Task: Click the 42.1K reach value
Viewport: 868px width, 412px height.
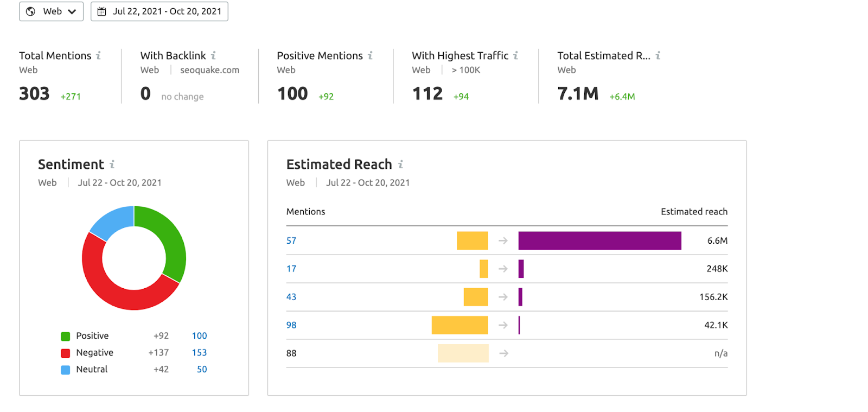Action: 716,325
